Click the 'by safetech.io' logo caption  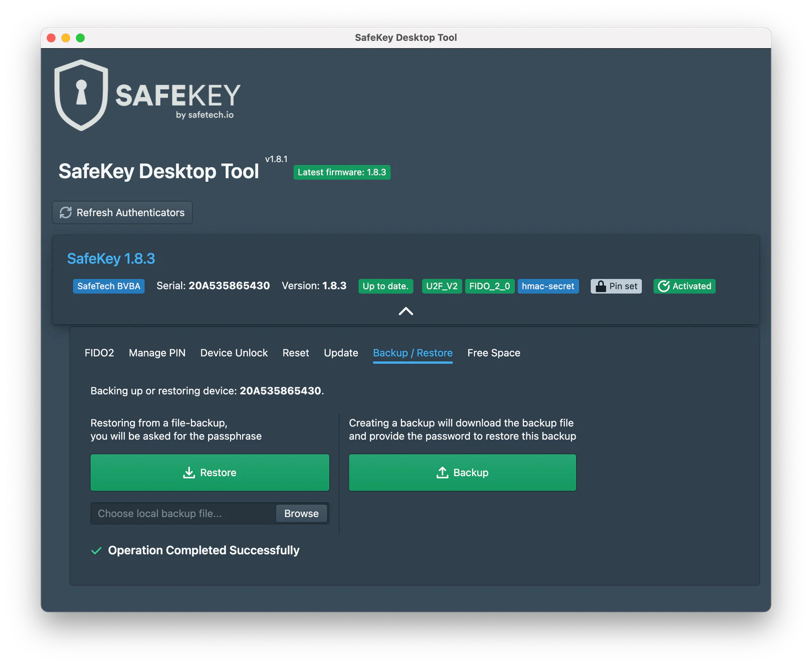pyautogui.click(x=205, y=115)
